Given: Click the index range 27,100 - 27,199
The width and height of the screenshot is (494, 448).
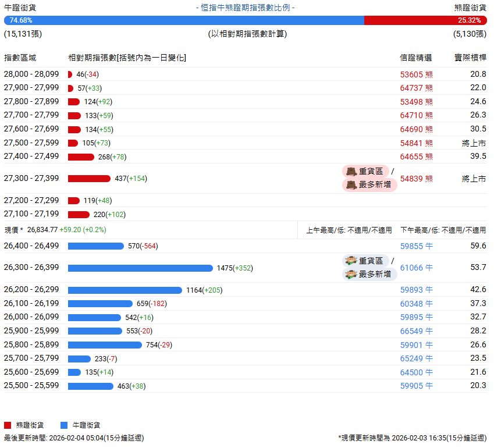Looking at the screenshot, I should [x=31, y=214].
